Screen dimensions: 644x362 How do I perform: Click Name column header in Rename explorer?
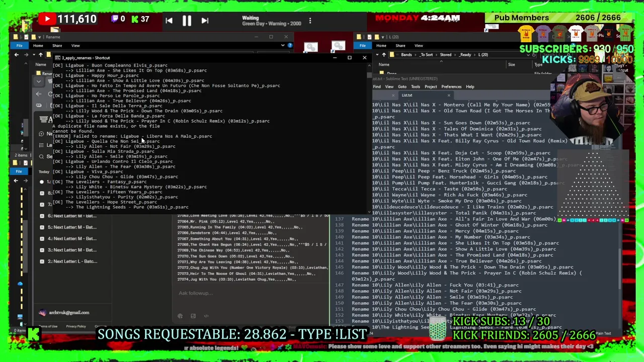coord(40,64)
